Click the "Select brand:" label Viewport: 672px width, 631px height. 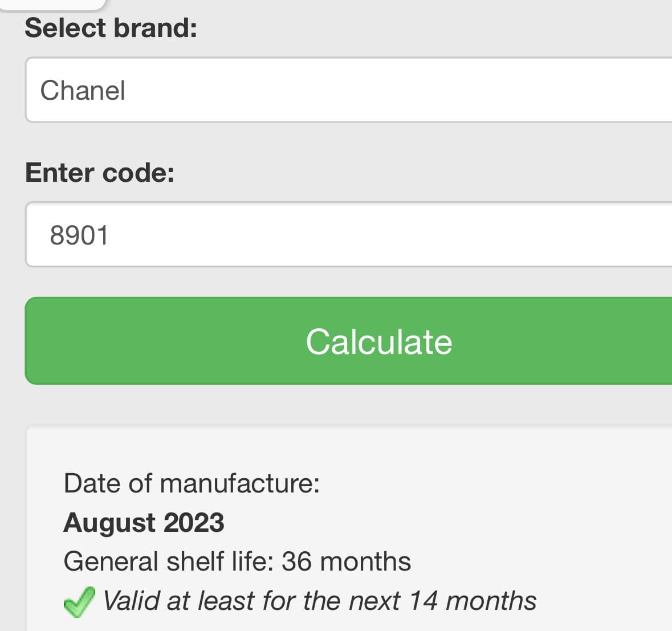coord(111,28)
